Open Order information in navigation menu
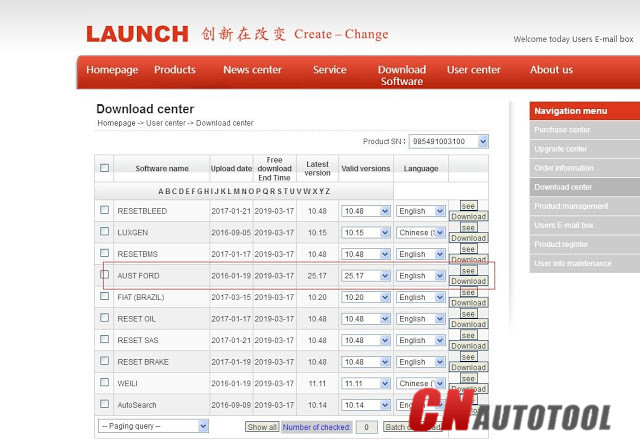 pos(585,168)
